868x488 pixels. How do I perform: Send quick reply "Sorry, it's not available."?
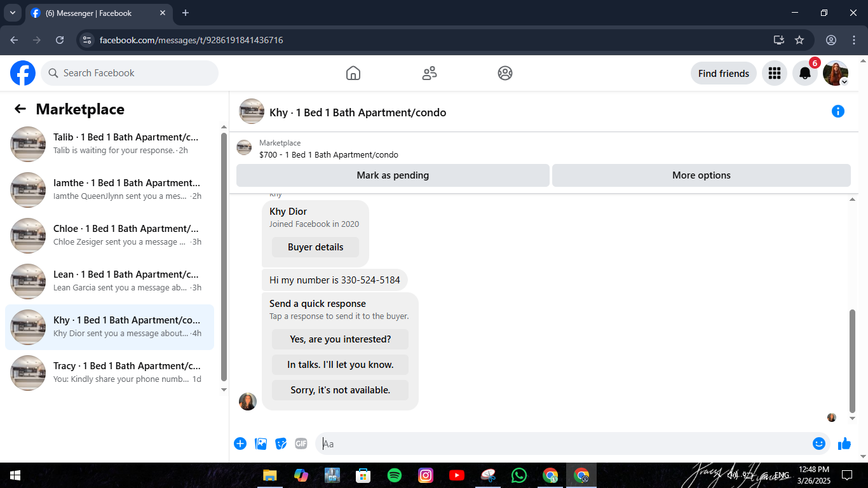340,390
